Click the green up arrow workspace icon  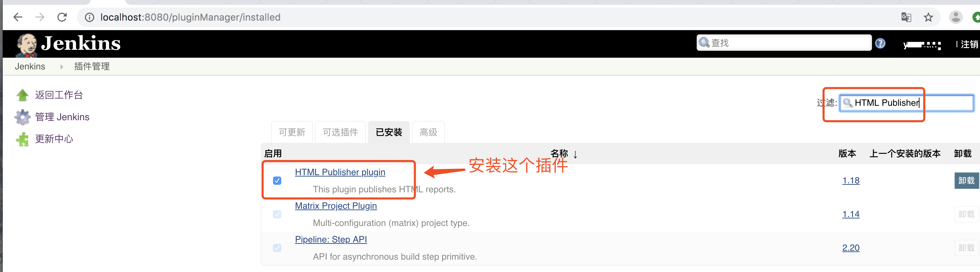coord(22,95)
